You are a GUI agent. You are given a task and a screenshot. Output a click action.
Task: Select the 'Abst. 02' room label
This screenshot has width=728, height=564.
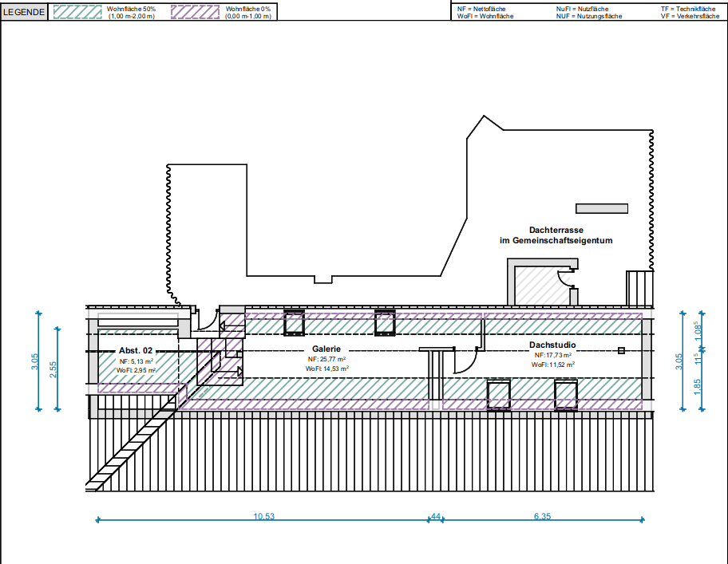pos(136,351)
